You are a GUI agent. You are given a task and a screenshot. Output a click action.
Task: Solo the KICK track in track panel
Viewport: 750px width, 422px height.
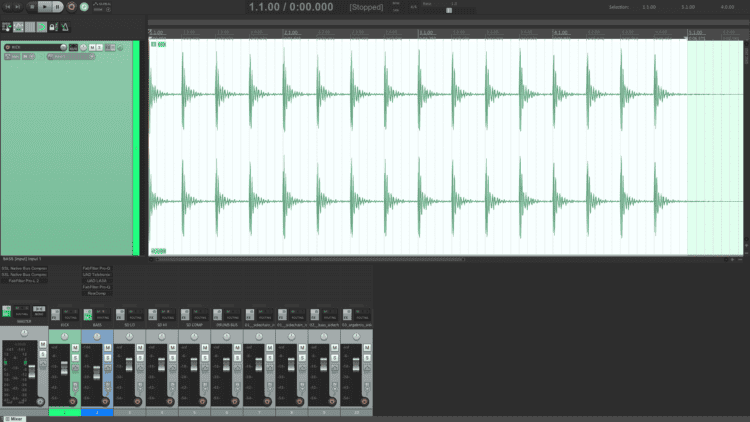coord(99,47)
